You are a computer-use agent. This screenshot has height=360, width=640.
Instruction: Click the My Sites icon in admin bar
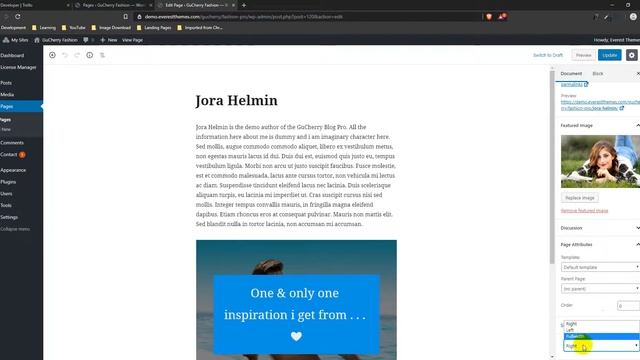pyautogui.click(x=6, y=40)
